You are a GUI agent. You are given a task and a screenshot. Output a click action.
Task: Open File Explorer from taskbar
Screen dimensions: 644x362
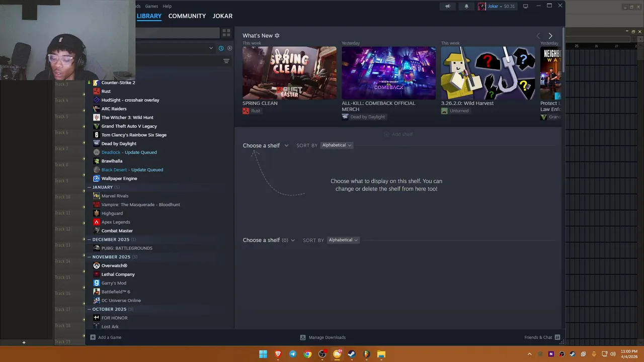click(381, 354)
